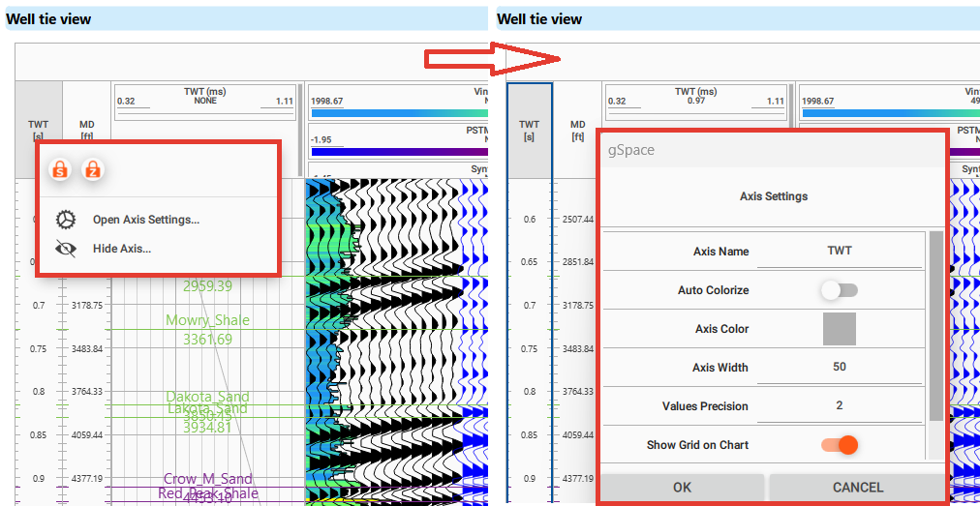Select TWT [s] axis header in left view

click(38, 130)
